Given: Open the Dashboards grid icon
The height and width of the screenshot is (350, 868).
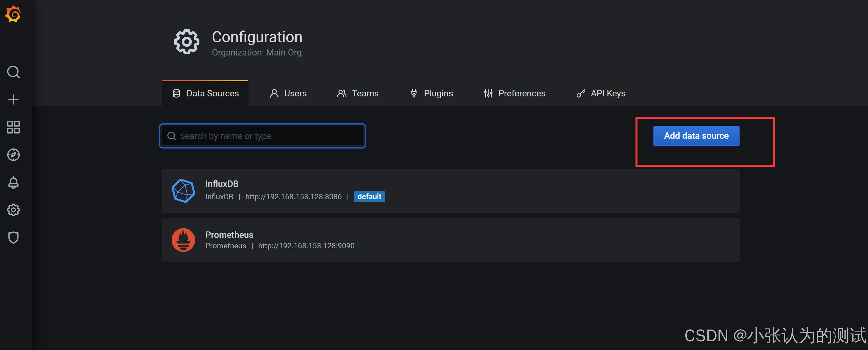Looking at the screenshot, I should (13, 127).
